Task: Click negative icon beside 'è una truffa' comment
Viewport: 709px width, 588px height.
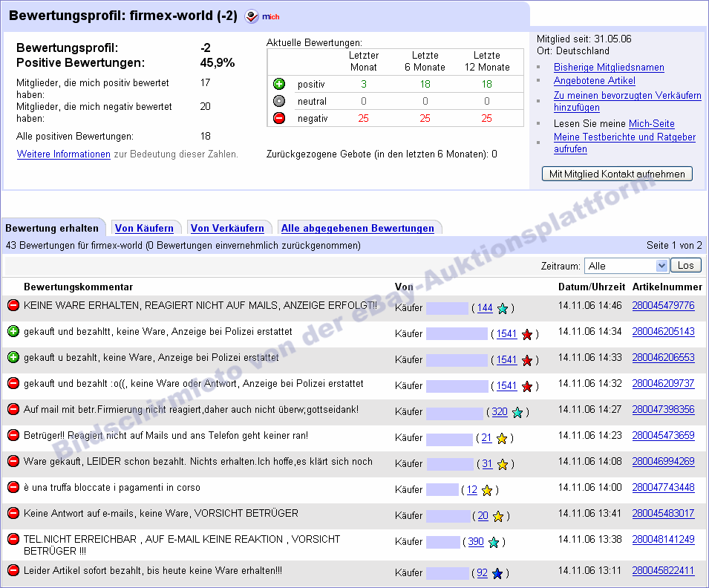Action: point(13,487)
